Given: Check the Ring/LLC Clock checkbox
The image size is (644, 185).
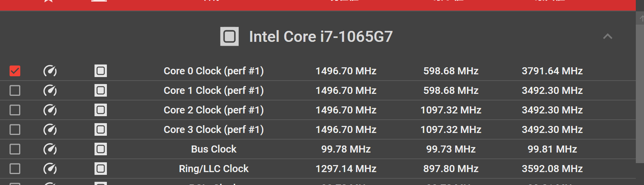Looking at the screenshot, I should click(x=15, y=169).
